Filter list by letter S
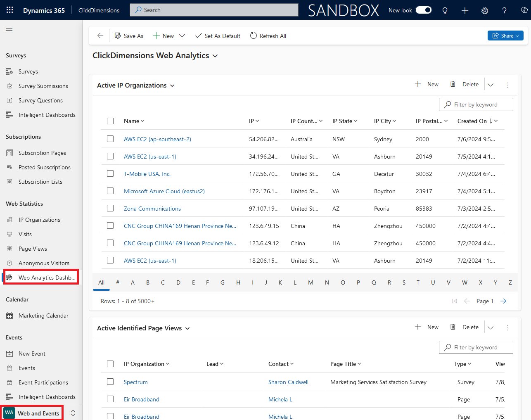This screenshot has height=420, width=531. coord(404,282)
